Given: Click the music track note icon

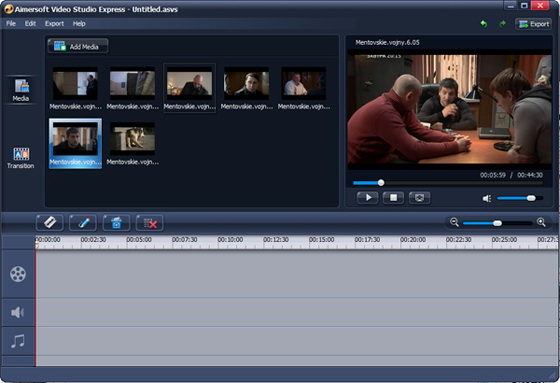Looking at the screenshot, I should (18, 341).
